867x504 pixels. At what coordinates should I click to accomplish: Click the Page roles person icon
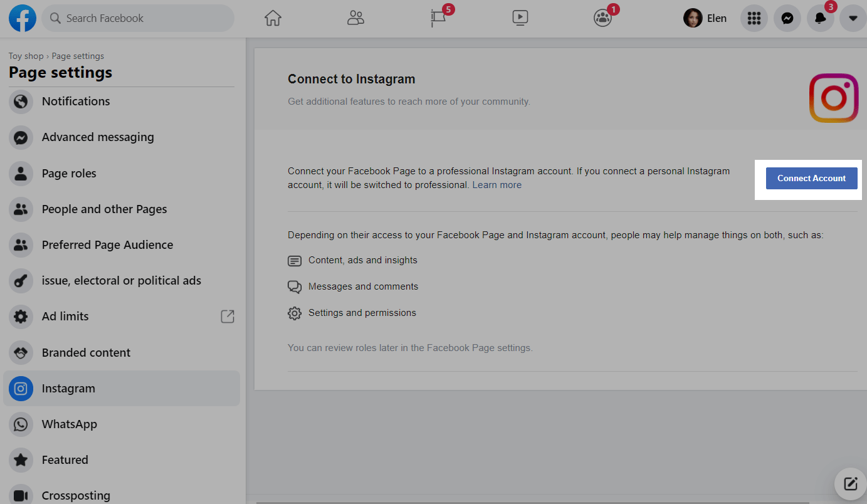[x=21, y=174]
